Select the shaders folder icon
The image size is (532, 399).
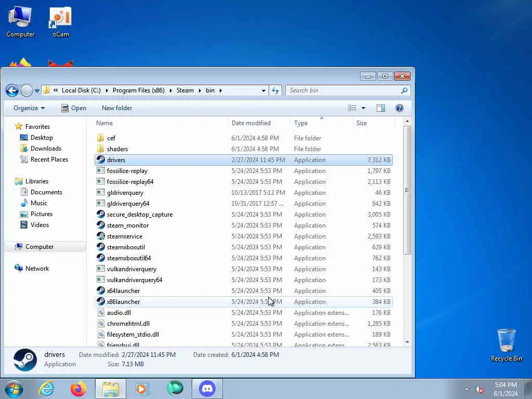click(100, 149)
